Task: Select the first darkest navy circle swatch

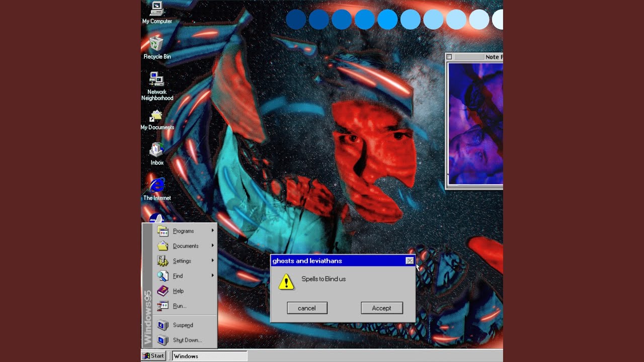Action: 296,19
